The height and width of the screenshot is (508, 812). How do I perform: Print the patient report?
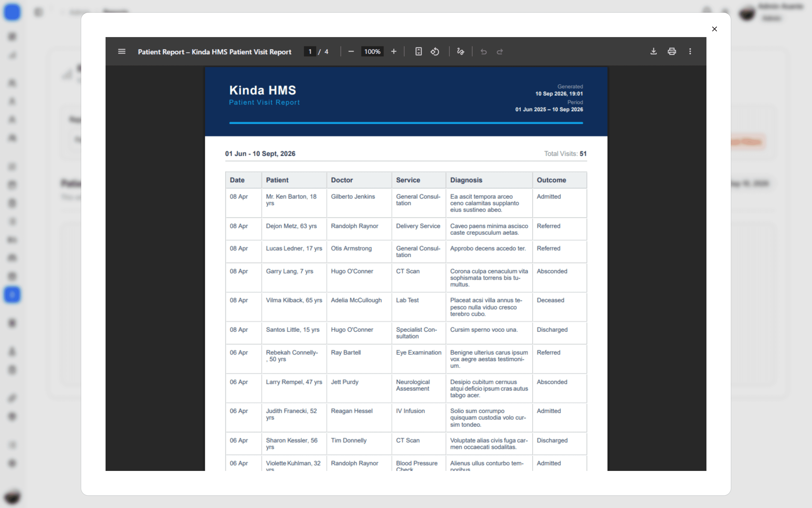pos(671,51)
